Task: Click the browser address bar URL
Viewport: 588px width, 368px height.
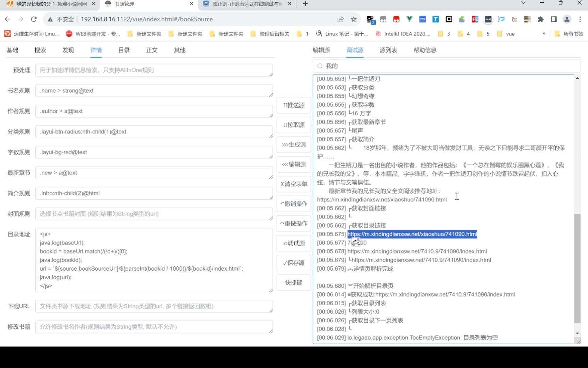Action: 147,19
